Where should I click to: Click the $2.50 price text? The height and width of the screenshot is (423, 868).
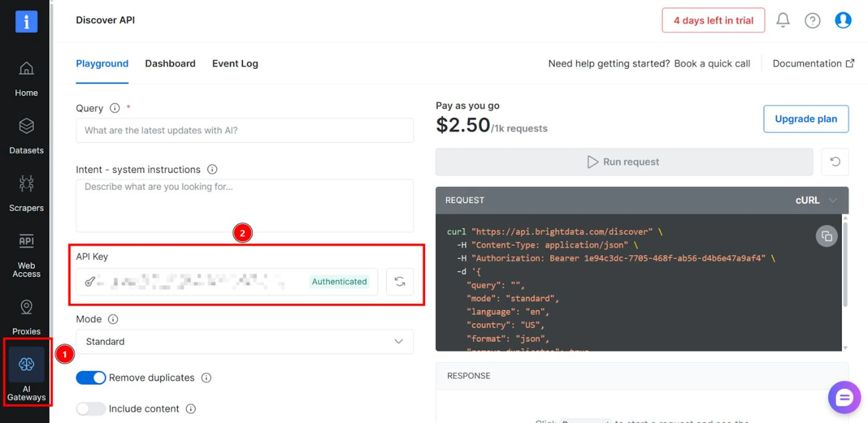click(x=463, y=125)
